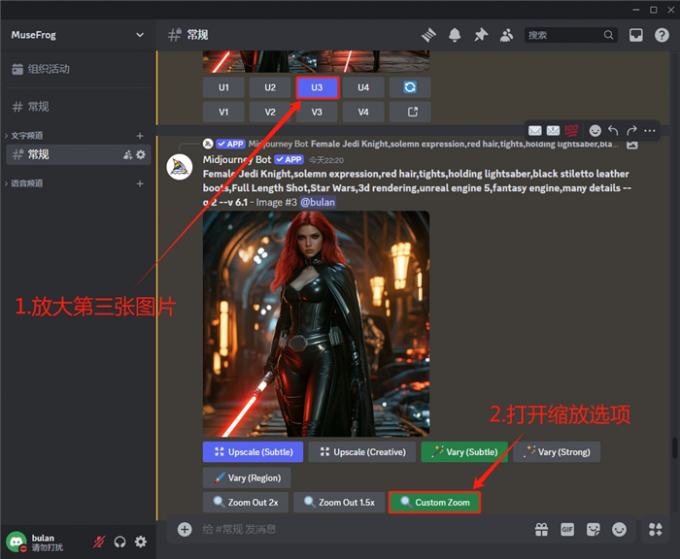Open the Inbox icon
The height and width of the screenshot is (559, 680).
636,35
